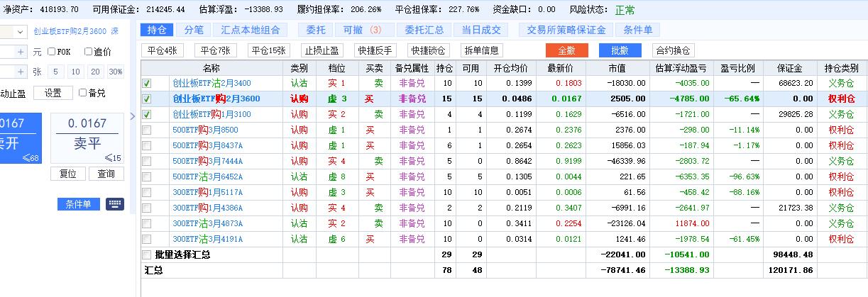Viewport: 868px width, 297px height.
Task: Go to the 当日成交 tab
Action: pos(480,30)
